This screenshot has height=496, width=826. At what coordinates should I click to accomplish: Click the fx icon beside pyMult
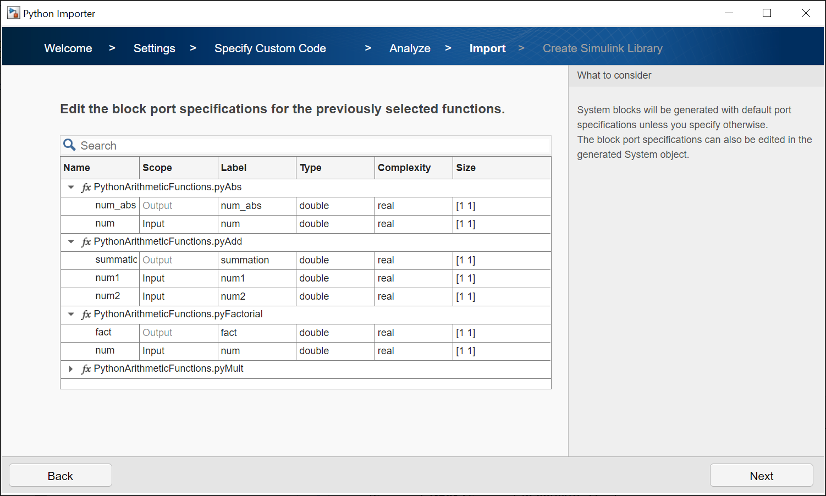coord(86,369)
